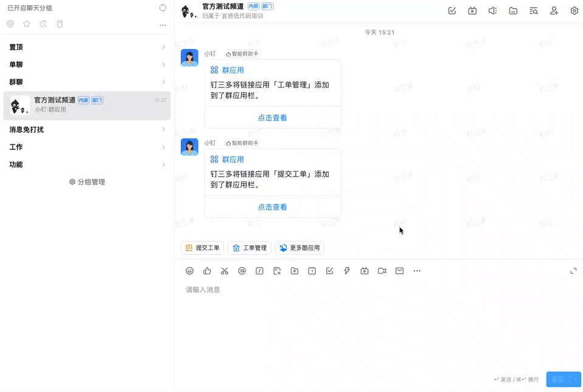This screenshot has height=392, width=583.
Task: Expand the 工作 group chevron
Action: [163, 147]
